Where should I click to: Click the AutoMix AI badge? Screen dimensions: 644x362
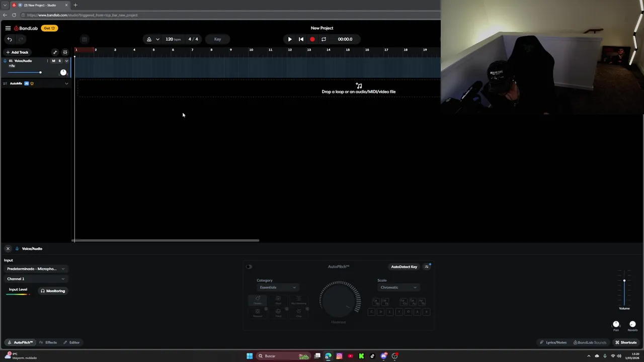[x=27, y=83]
